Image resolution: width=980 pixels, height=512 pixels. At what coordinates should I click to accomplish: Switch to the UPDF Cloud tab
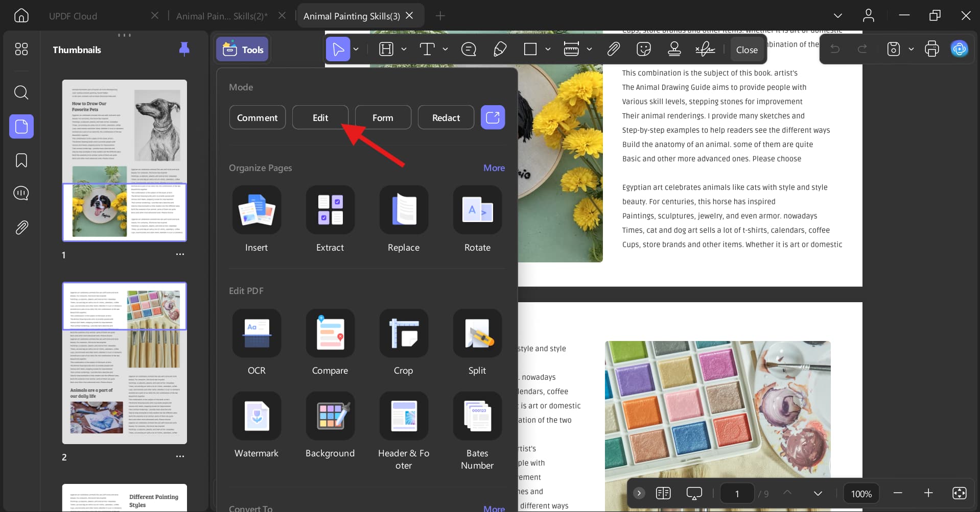tap(73, 16)
